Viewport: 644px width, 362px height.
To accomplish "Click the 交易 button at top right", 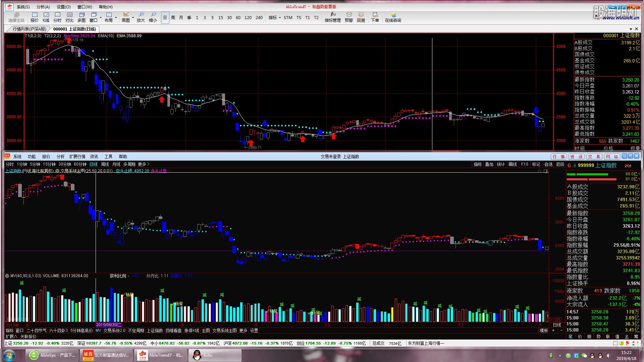I will [594, 157].
